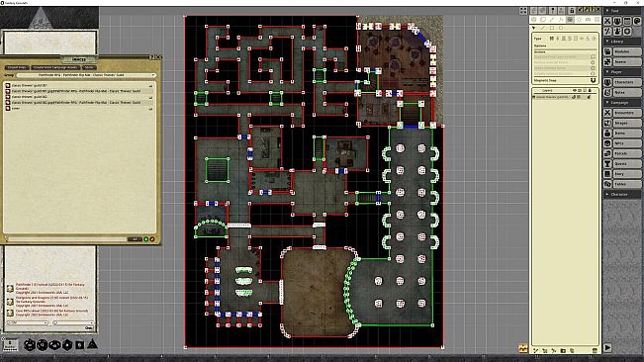Image resolution: width=644 pixels, height=362 pixels.
Task: Click the NPCs helmet sidebar icon
Action: 607,143
